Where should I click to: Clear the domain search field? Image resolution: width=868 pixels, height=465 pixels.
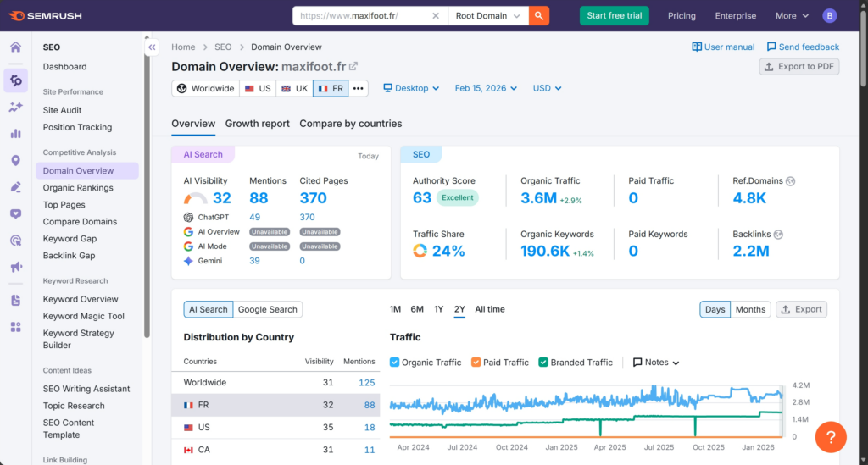pos(436,15)
